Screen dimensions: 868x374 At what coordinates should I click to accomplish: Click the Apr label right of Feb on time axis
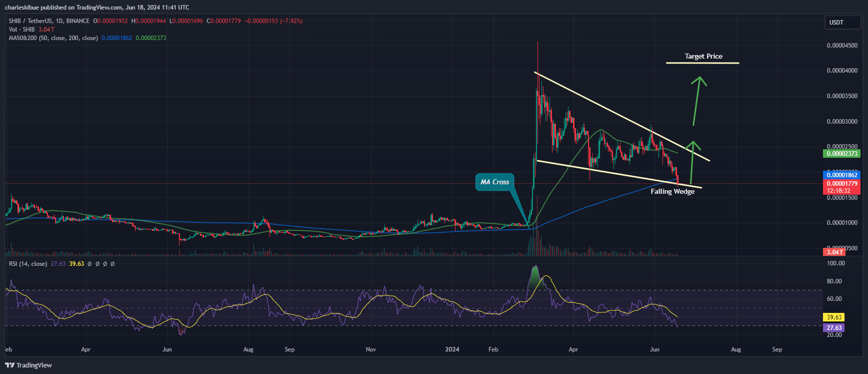(x=573, y=349)
